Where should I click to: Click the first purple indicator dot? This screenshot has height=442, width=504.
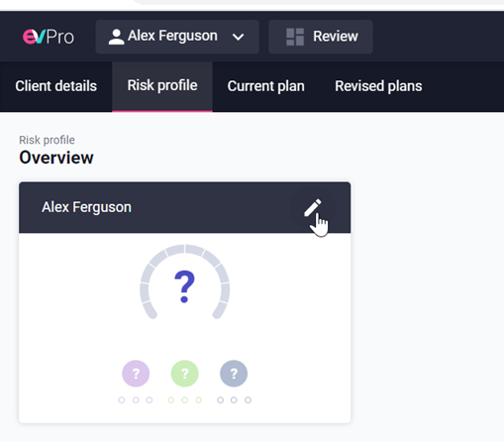pyautogui.click(x=122, y=400)
